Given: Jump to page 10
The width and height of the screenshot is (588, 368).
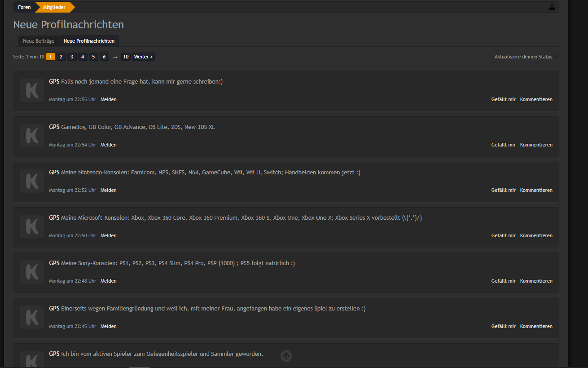Looking at the screenshot, I should pos(126,57).
